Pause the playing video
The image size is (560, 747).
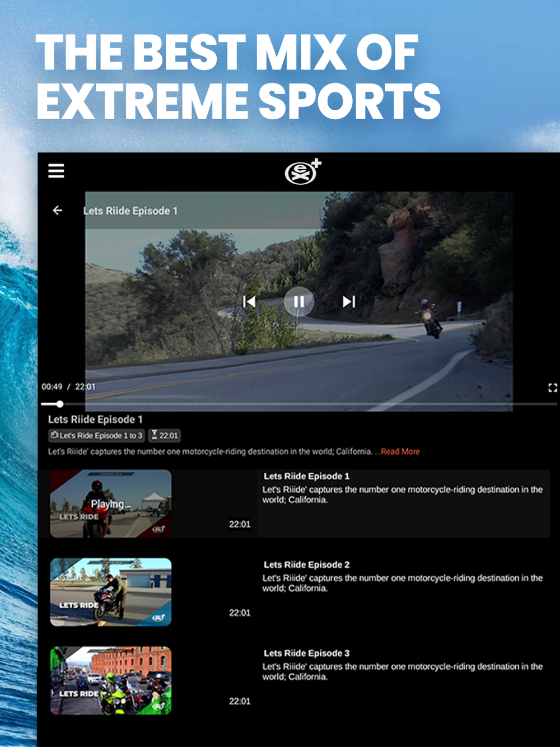click(298, 302)
